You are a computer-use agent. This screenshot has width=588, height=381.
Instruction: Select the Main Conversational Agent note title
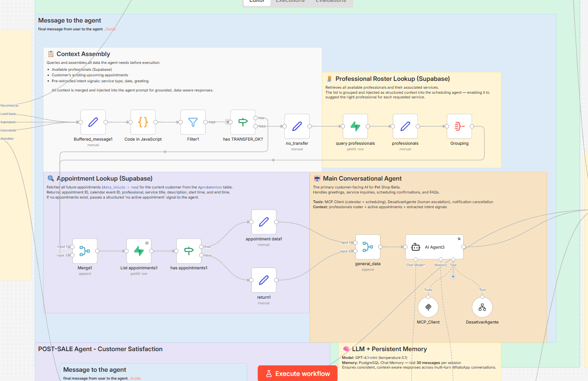point(362,178)
